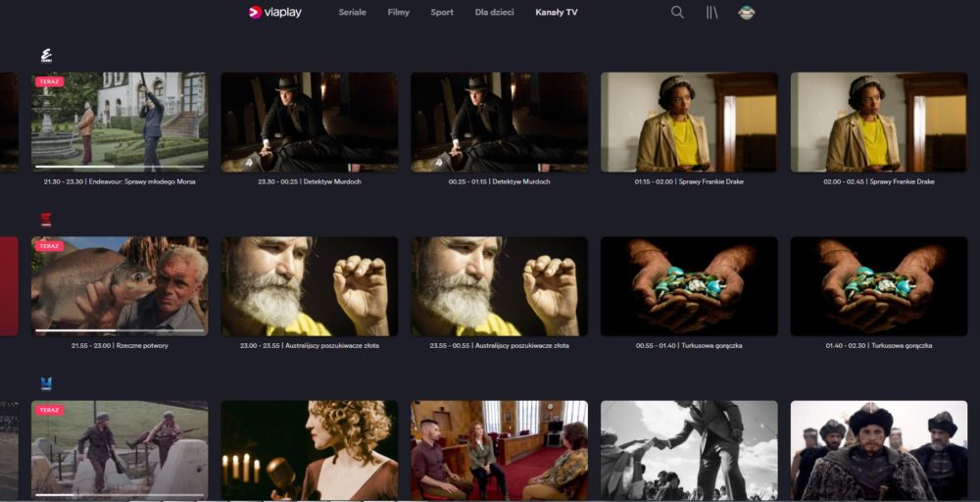Click TERAZ badge on third-row soldiers thumbnail
The height and width of the screenshot is (502, 980).
coord(49,410)
